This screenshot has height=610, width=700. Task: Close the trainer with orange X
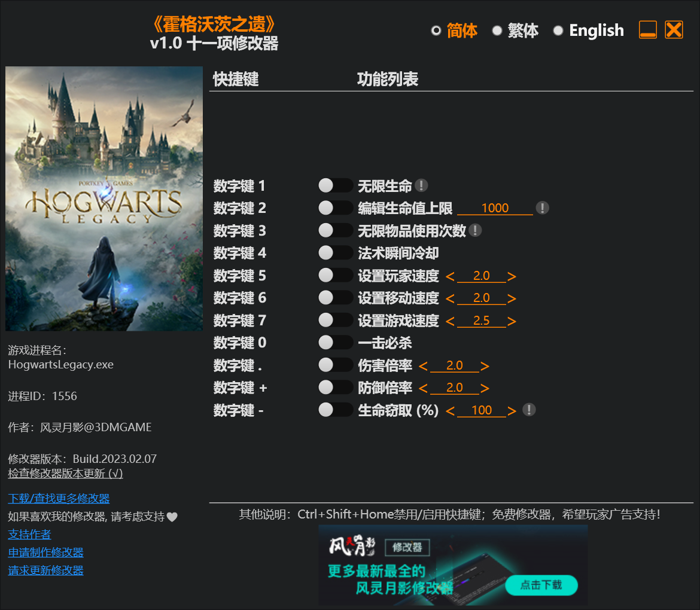coord(674,30)
